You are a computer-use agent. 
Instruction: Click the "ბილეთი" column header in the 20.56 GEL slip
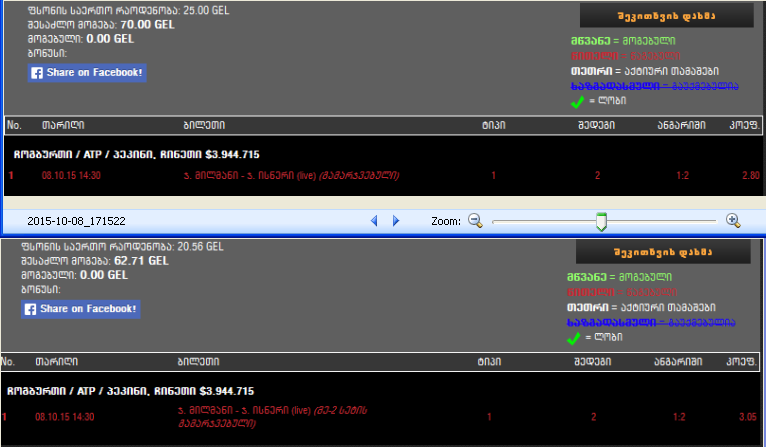198,362
